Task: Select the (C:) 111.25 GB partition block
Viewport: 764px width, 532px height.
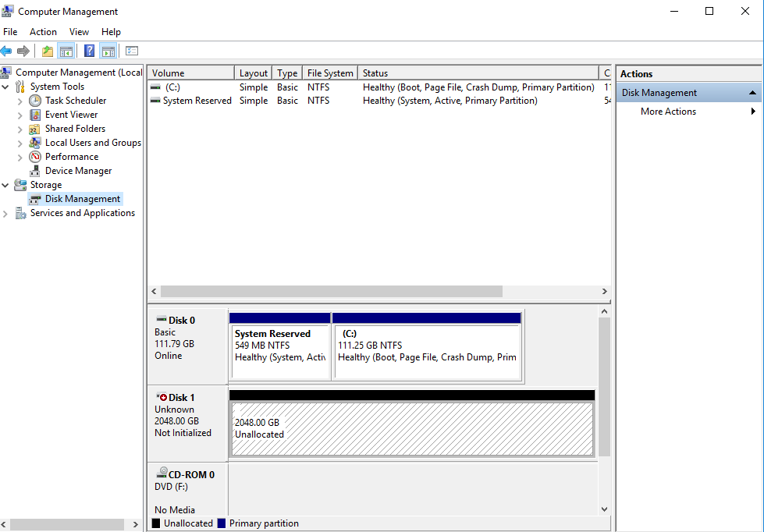Action: 427,346
